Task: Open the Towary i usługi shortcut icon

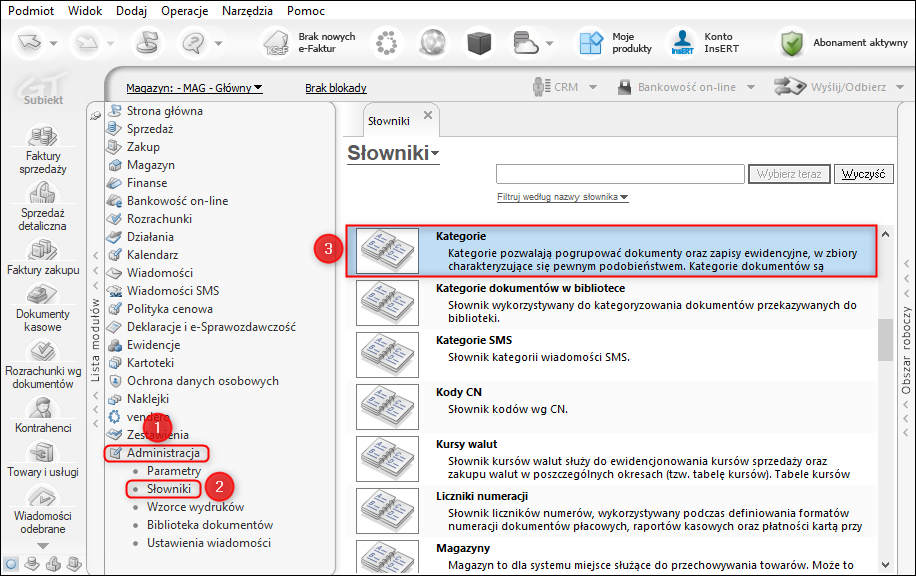Action: click(43, 452)
